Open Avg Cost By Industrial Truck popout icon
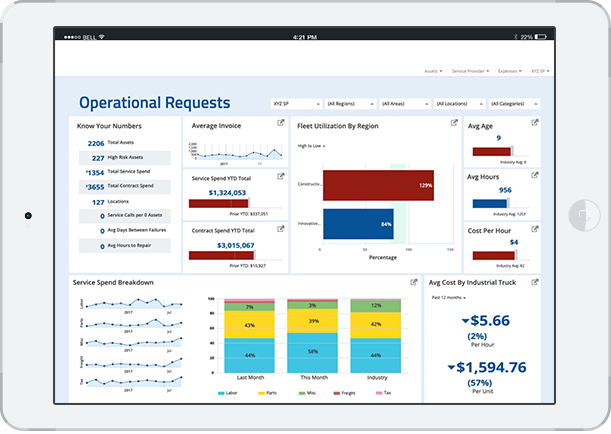 (x=535, y=282)
